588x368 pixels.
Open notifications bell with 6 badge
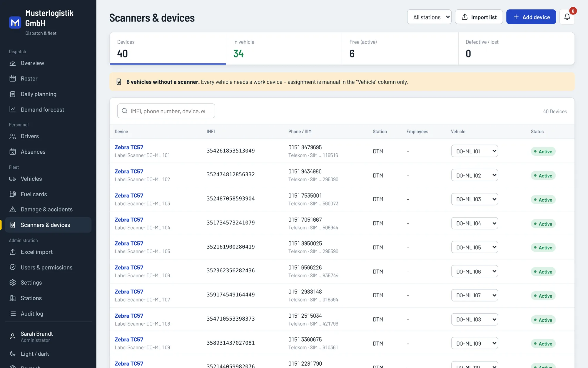pyautogui.click(x=567, y=17)
